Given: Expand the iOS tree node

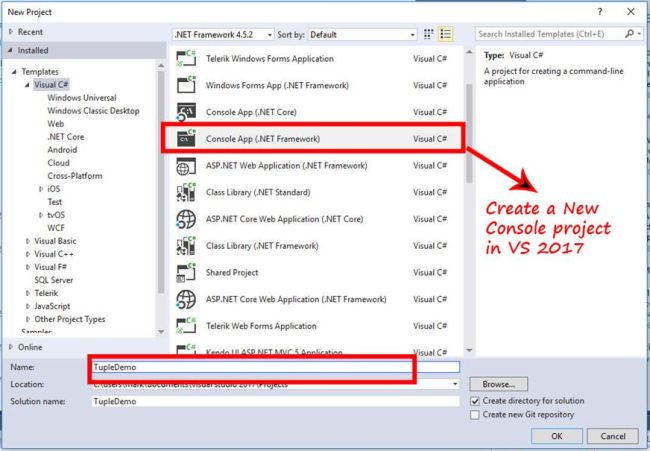Looking at the screenshot, I should pos(41,189).
